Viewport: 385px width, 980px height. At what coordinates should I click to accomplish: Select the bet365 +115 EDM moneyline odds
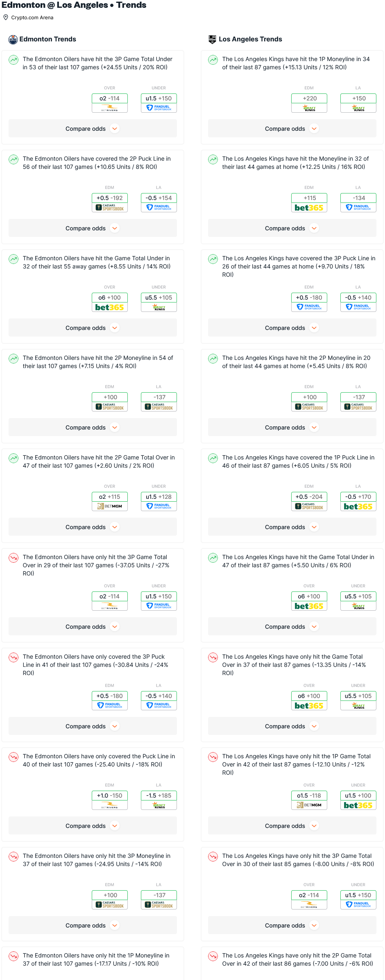point(309,202)
